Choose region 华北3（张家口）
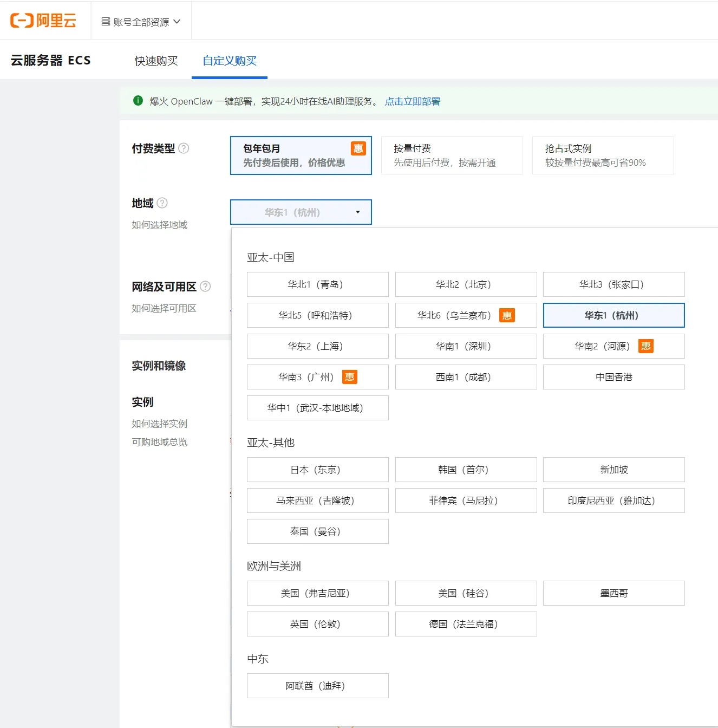 point(614,284)
